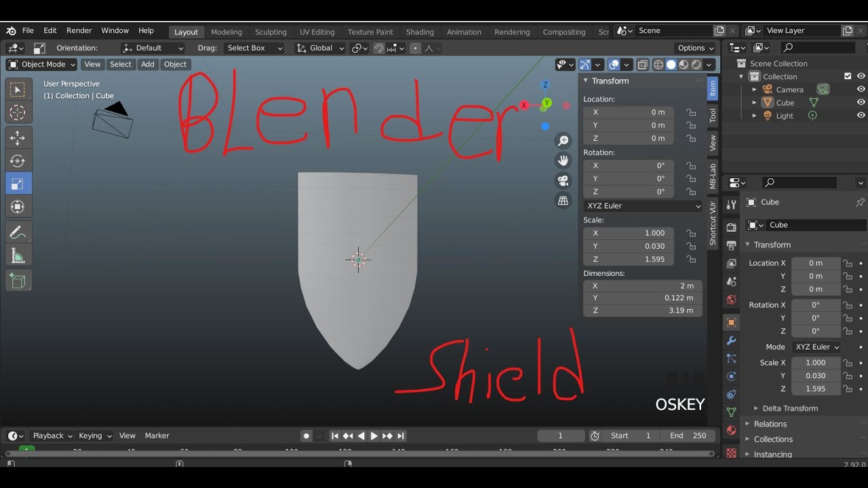The image size is (868, 488).
Task: Toggle auto keying record button
Action: [x=307, y=436]
